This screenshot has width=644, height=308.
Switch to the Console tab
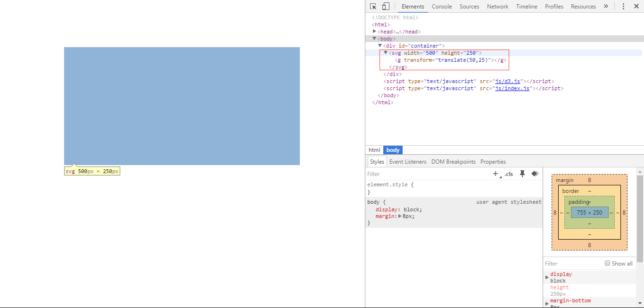tap(442, 7)
